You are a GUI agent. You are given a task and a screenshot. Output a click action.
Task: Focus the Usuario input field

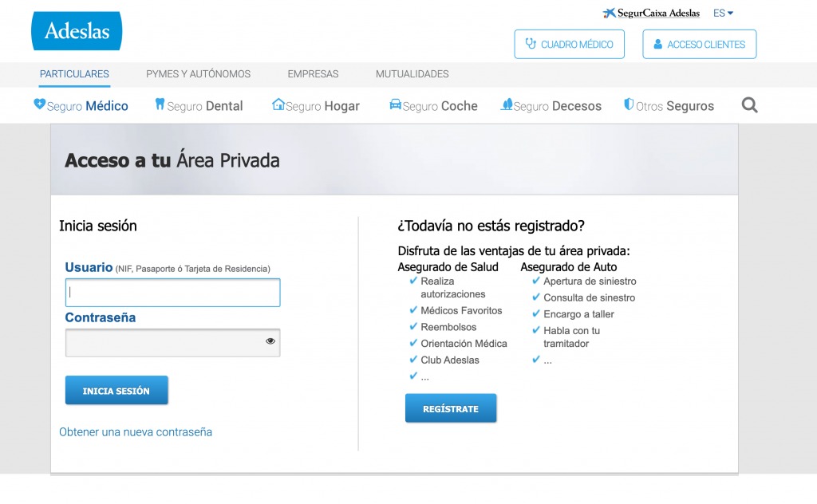pyautogui.click(x=173, y=293)
